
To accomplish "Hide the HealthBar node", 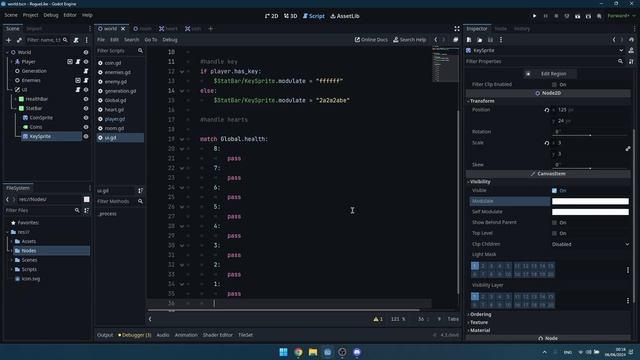I will (x=86, y=99).
